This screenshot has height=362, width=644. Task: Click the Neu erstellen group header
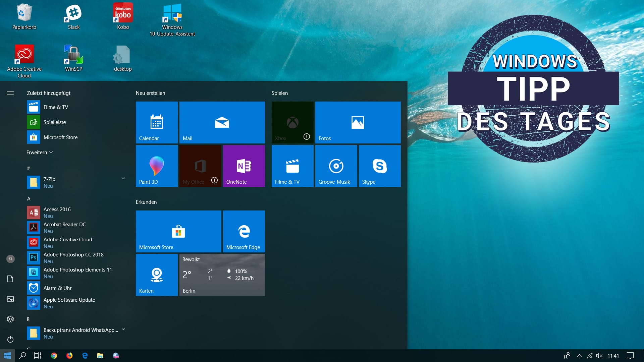[151, 93]
